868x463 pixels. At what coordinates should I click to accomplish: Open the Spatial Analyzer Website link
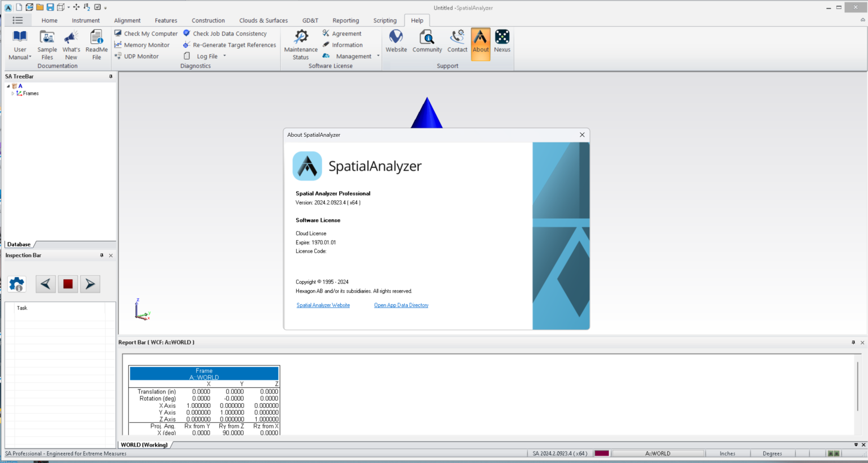click(323, 305)
